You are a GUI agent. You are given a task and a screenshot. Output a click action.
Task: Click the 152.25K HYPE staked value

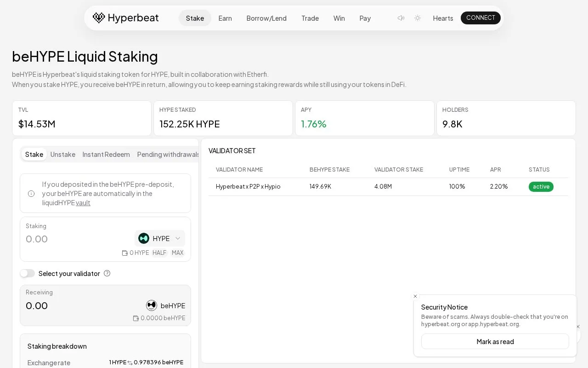(190, 124)
